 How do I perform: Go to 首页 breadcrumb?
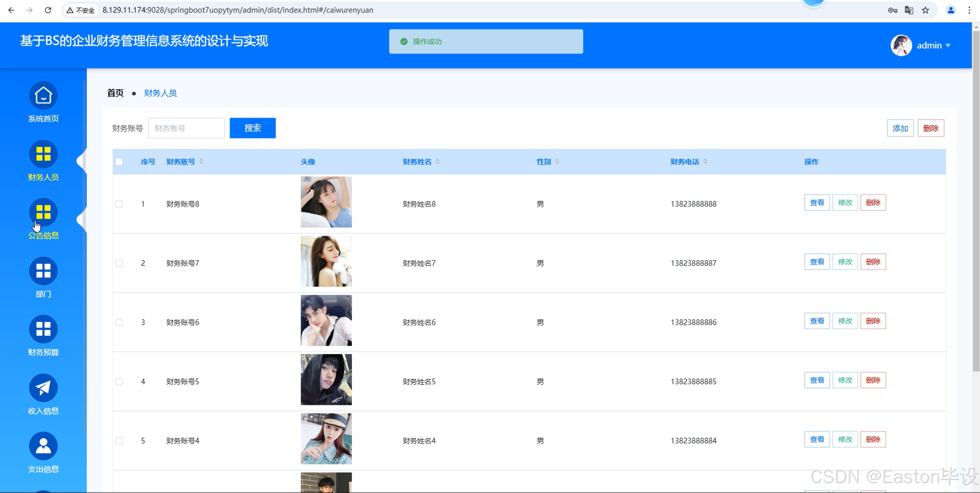click(115, 93)
